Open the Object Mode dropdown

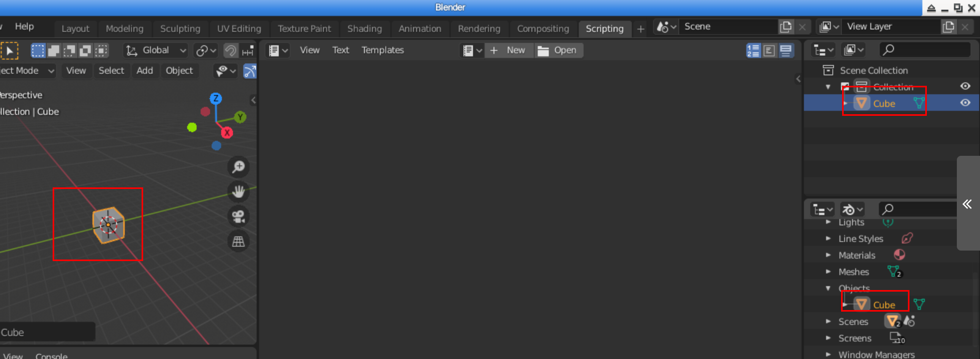26,71
